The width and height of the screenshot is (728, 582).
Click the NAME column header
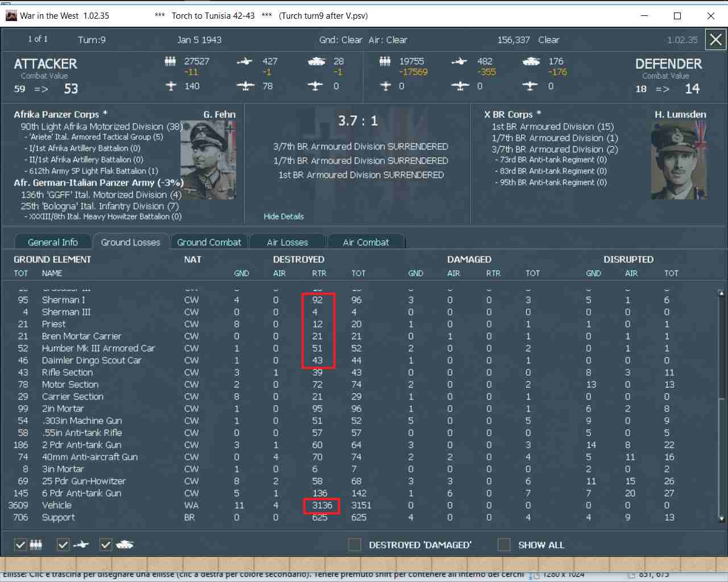[x=52, y=273]
